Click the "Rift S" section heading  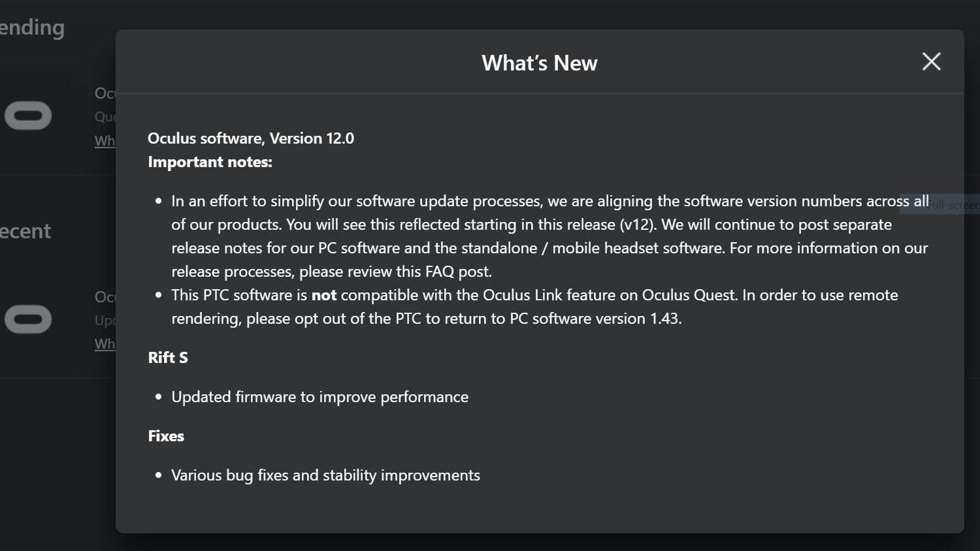coord(168,358)
